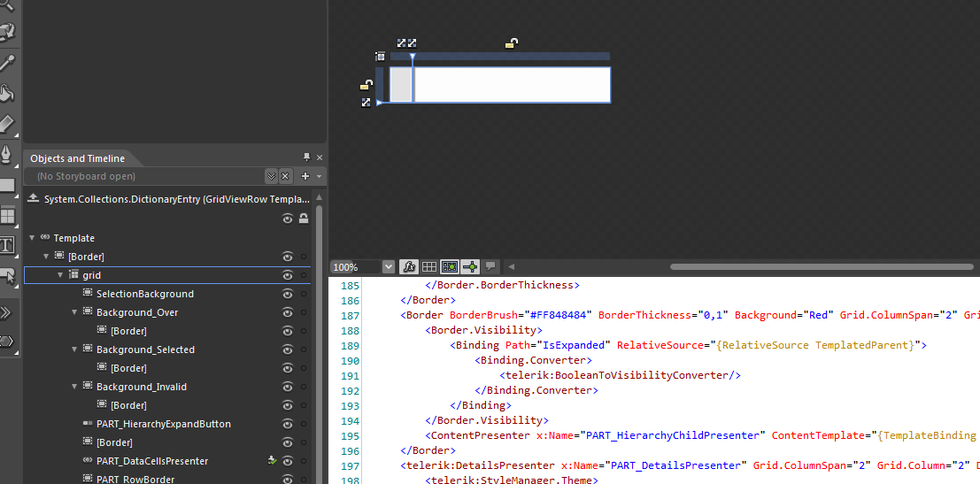
Task: Hide the grid element via eye icon
Action: pos(288,275)
